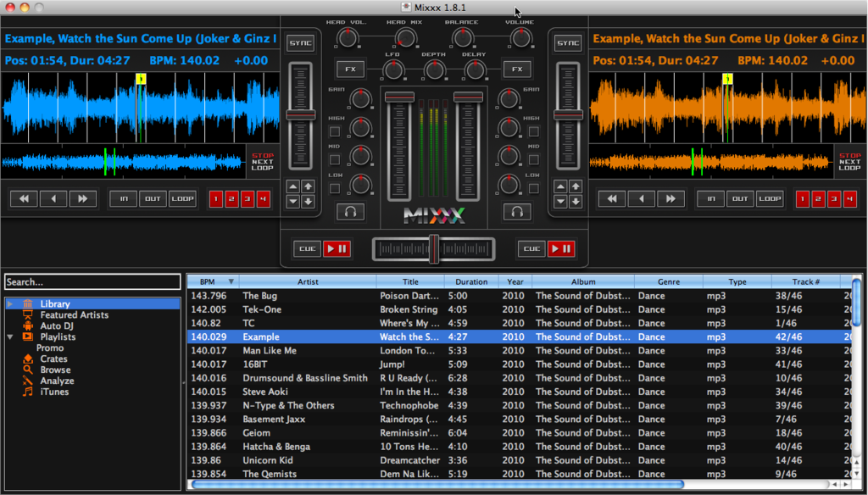Open iTunes library in sidebar
Viewport: 868px width, 495px height.
coord(54,392)
